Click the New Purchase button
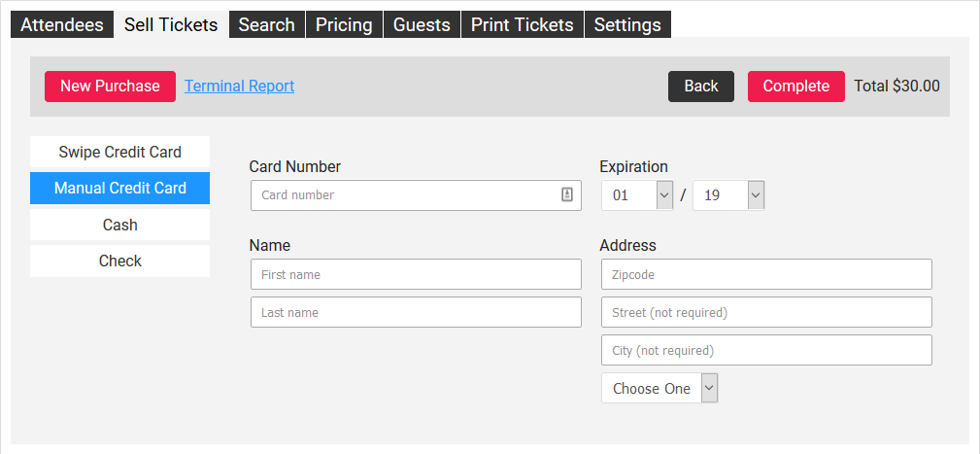The height and width of the screenshot is (454, 980). pyautogui.click(x=110, y=87)
